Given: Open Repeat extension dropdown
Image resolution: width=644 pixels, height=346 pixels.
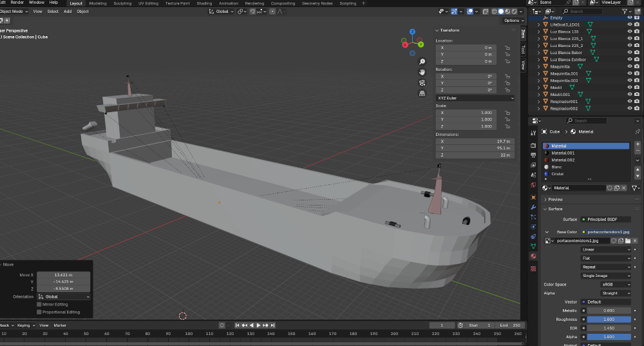Looking at the screenshot, I should [x=606, y=267].
